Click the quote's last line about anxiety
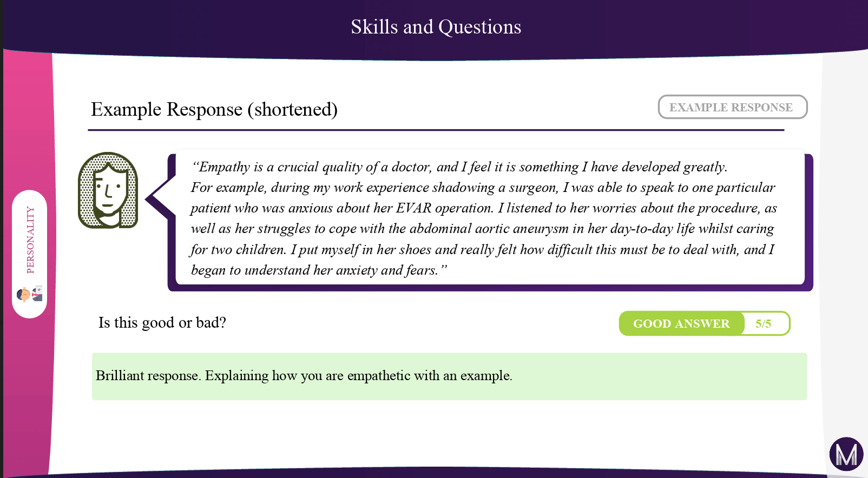This screenshot has height=478, width=868. click(319, 270)
